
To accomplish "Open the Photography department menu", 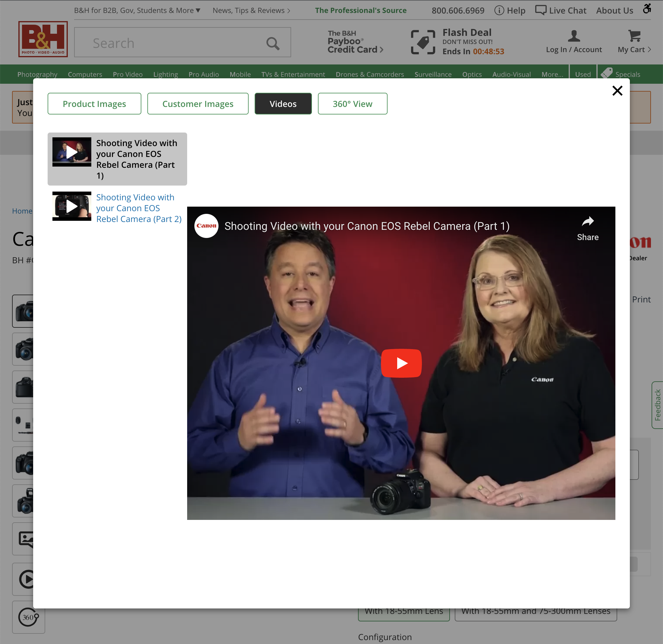I will click(x=37, y=74).
